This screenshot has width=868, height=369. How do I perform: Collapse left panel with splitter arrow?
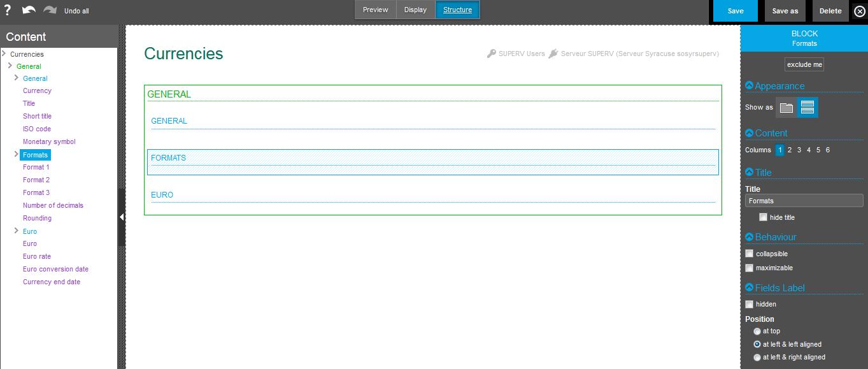[x=121, y=217]
